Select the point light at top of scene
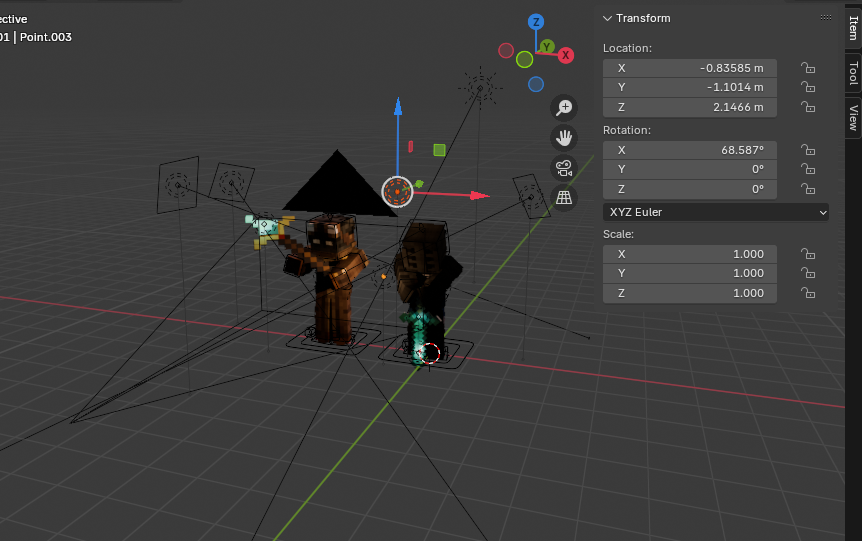 click(x=480, y=87)
